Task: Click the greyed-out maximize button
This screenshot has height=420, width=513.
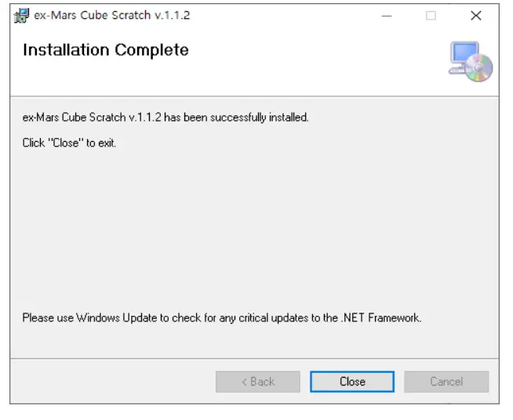Action: [x=431, y=16]
